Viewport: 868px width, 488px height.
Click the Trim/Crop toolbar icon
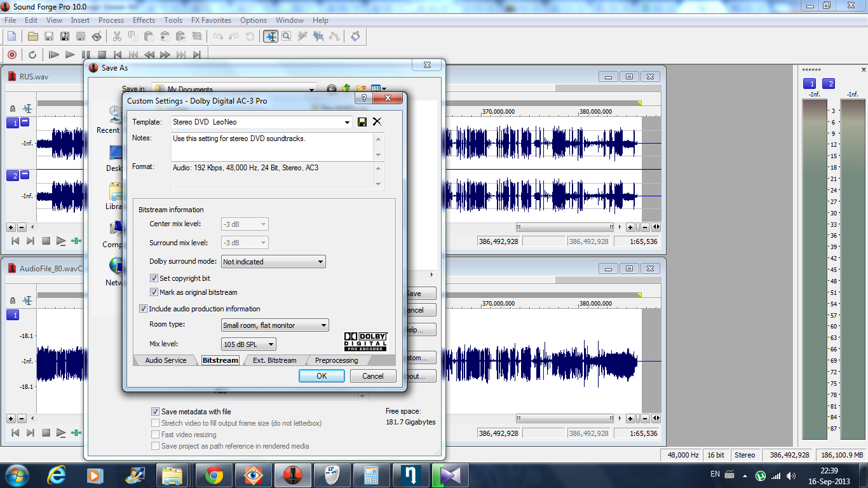click(x=196, y=36)
